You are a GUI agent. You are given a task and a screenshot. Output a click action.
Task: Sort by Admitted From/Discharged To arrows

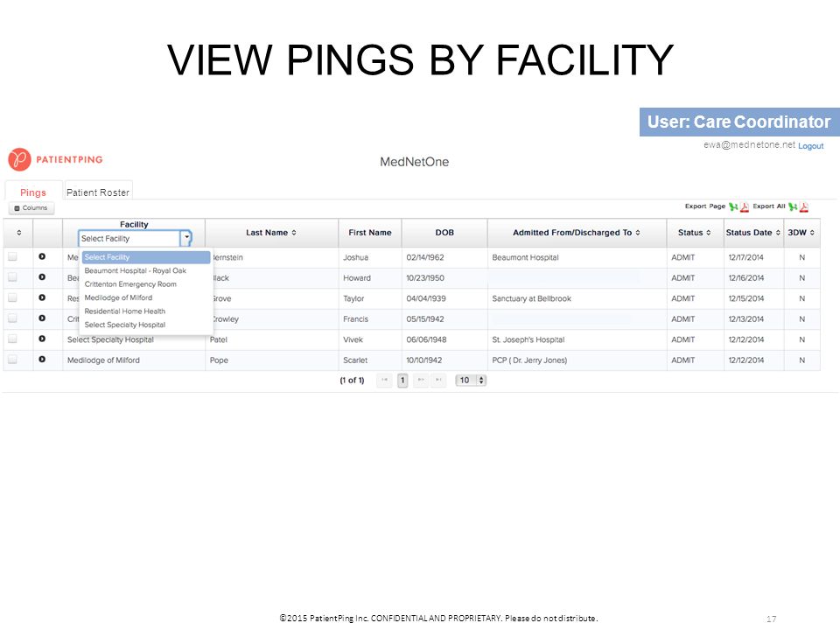[x=638, y=233]
